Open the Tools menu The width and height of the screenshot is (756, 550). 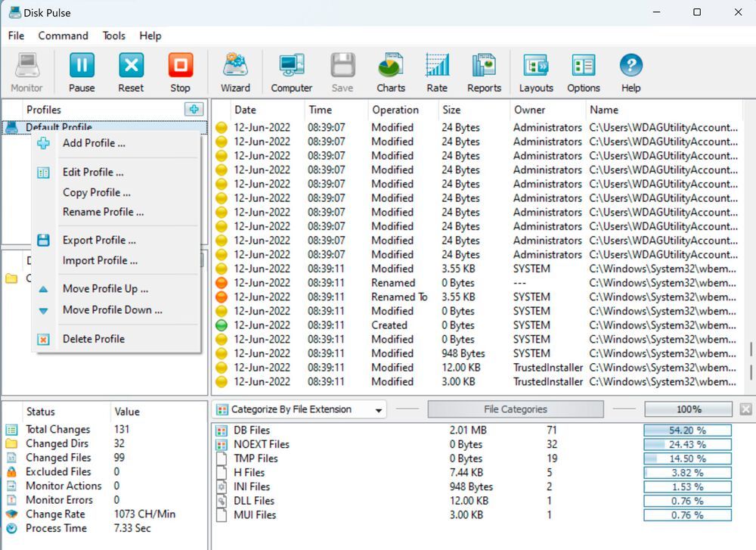[x=113, y=36]
